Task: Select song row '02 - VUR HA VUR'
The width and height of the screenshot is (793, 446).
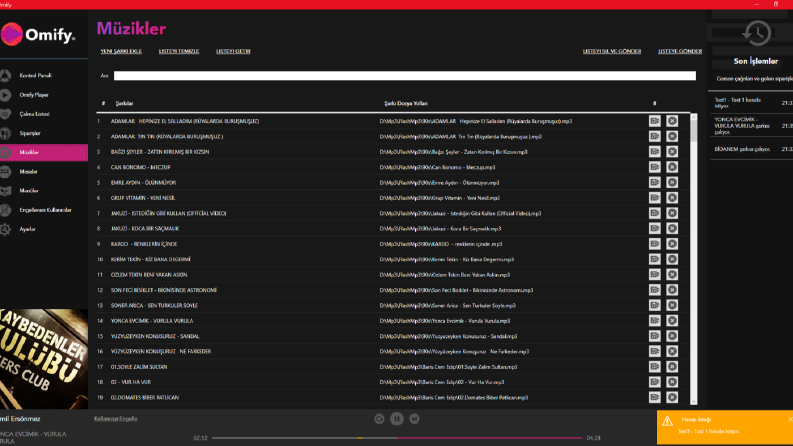Action: pos(393,382)
